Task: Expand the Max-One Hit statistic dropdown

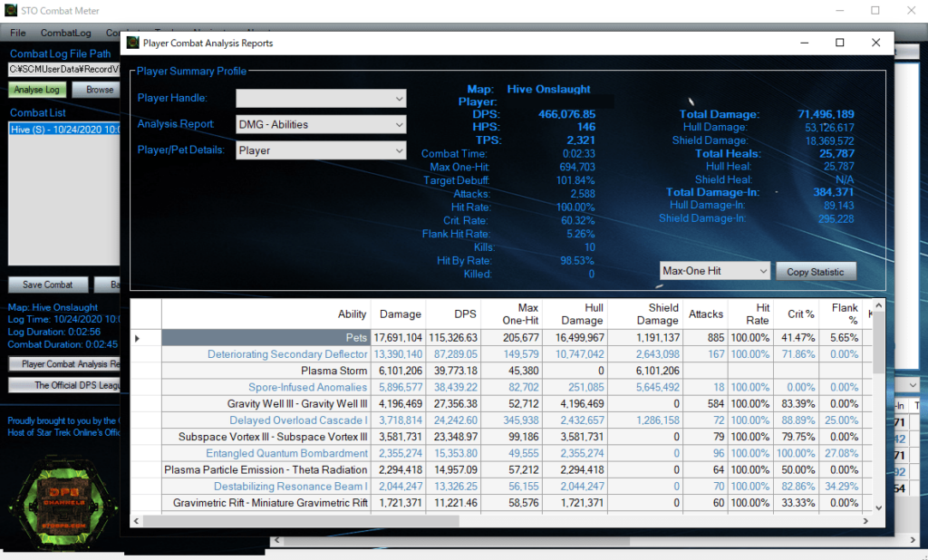Action: point(714,271)
